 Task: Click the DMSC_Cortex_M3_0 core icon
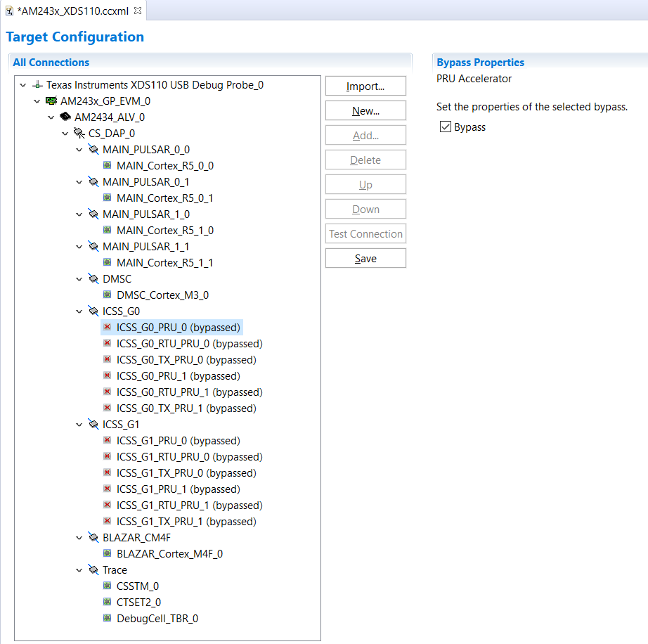point(108,295)
